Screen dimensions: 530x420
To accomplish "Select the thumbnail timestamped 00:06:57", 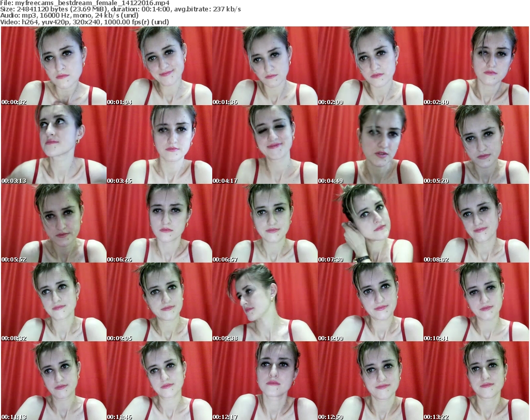I will click(x=265, y=224).
